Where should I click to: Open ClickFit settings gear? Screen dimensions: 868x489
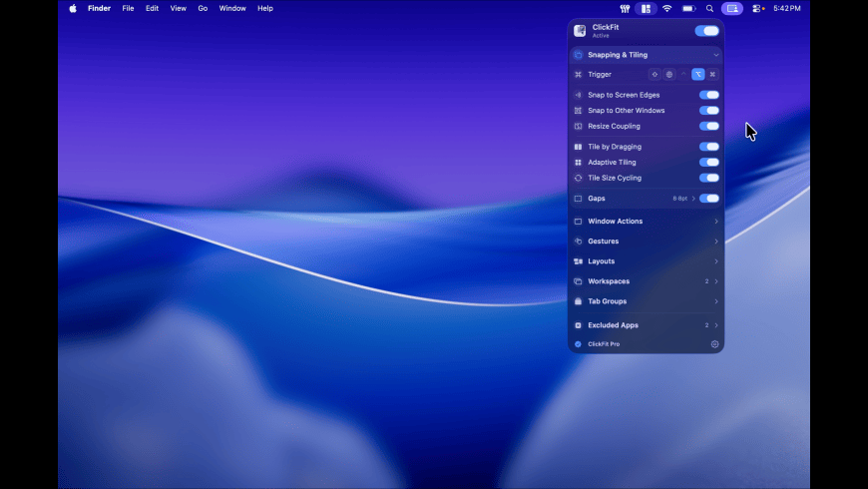click(714, 344)
